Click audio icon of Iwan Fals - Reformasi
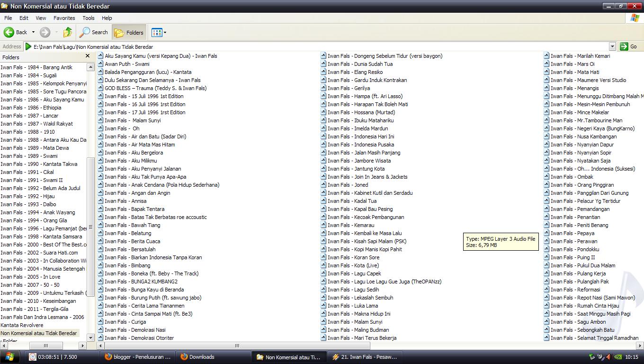Image resolution: width=644 pixels, height=364 pixels. [546, 290]
